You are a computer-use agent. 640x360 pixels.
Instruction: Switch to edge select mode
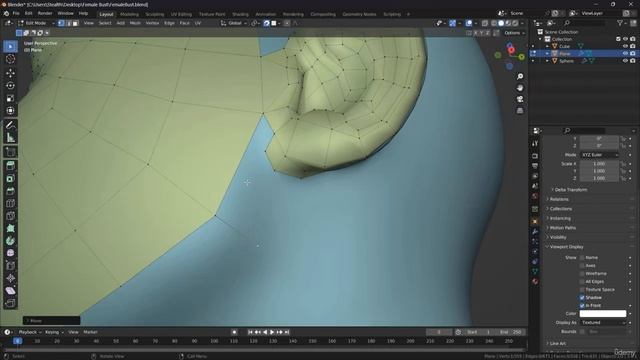click(68, 23)
